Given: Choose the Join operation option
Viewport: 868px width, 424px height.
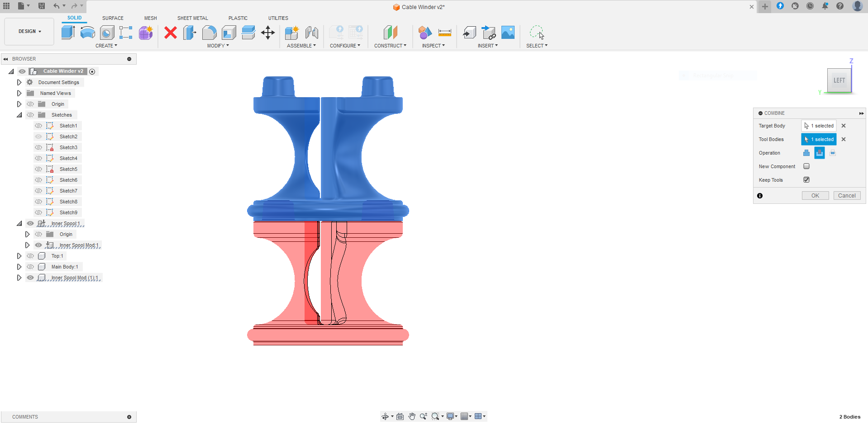Looking at the screenshot, I should coord(806,153).
